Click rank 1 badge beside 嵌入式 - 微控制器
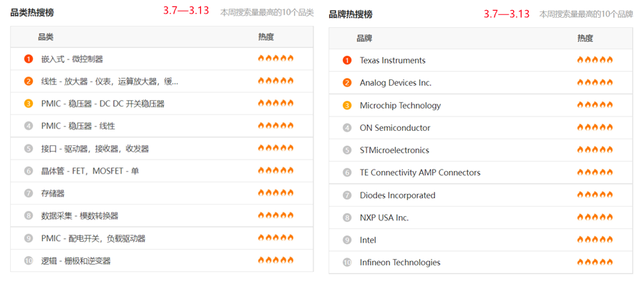The width and height of the screenshot is (644, 284). (x=29, y=59)
